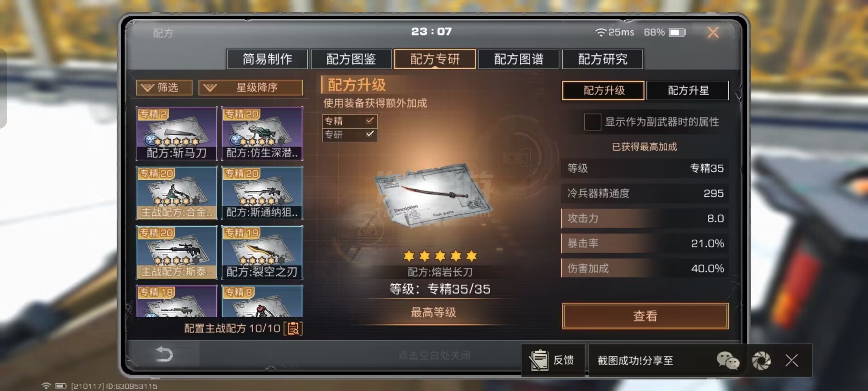The image size is (868, 391).
Task: Switch to 配方升星 mode
Action: click(x=688, y=90)
